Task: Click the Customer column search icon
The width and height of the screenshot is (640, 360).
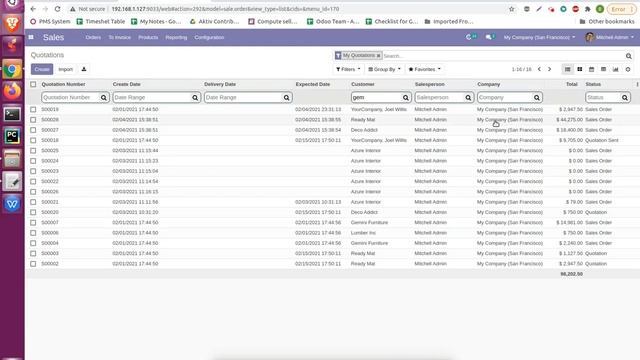Action: tap(406, 98)
